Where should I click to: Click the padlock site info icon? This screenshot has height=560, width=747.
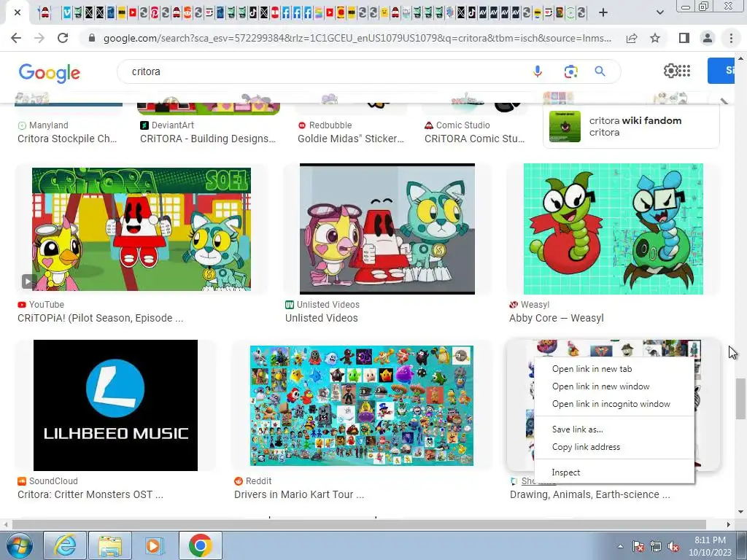click(x=92, y=38)
